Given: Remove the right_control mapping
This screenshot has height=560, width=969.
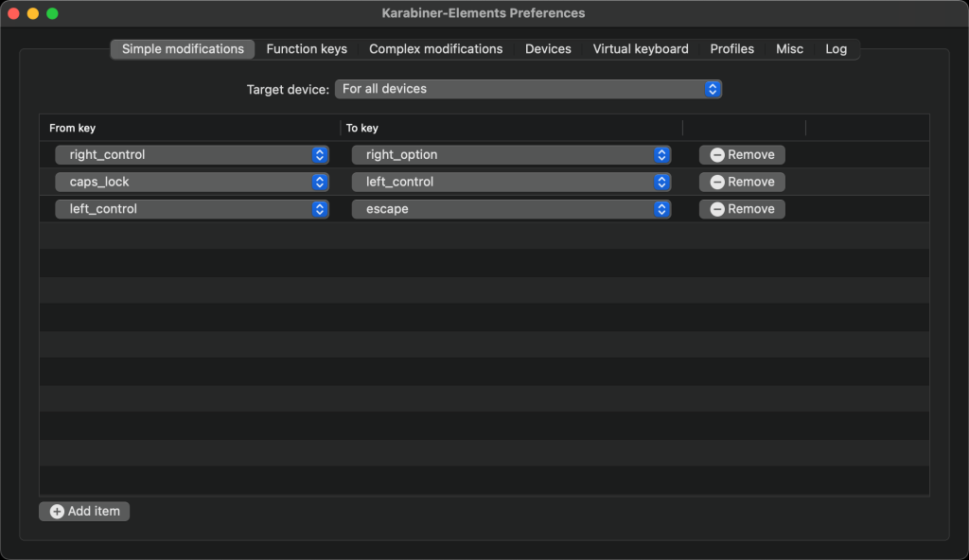Looking at the screenshot, I should 742,154.
